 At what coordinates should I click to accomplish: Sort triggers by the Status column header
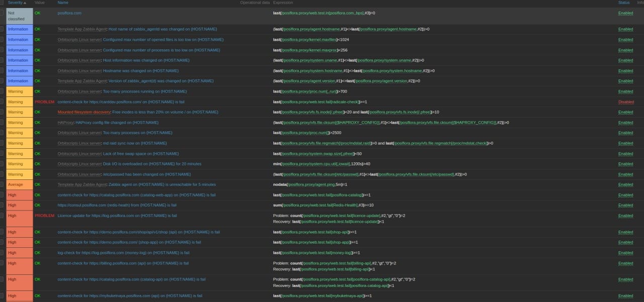pos(624,3)
